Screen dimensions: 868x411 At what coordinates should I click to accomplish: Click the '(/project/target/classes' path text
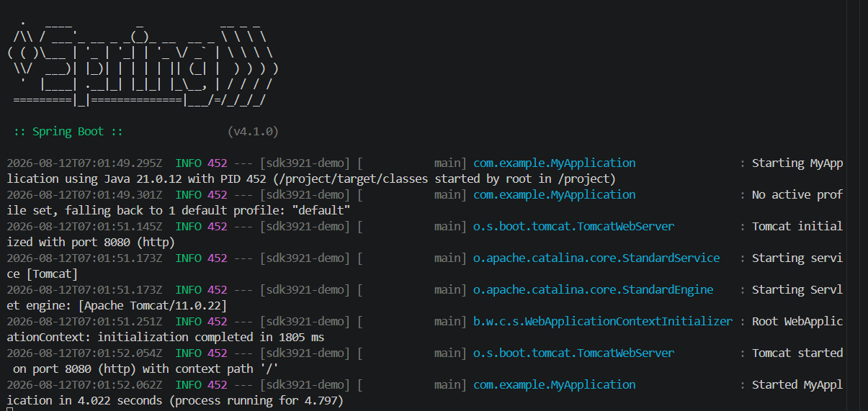pyautogui.click(x=350, y=179)
